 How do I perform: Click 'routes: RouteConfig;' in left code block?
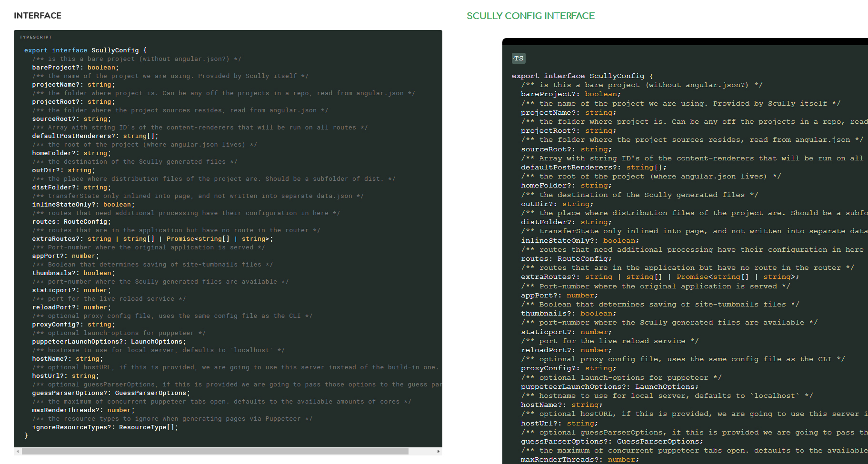coord(71,222)
